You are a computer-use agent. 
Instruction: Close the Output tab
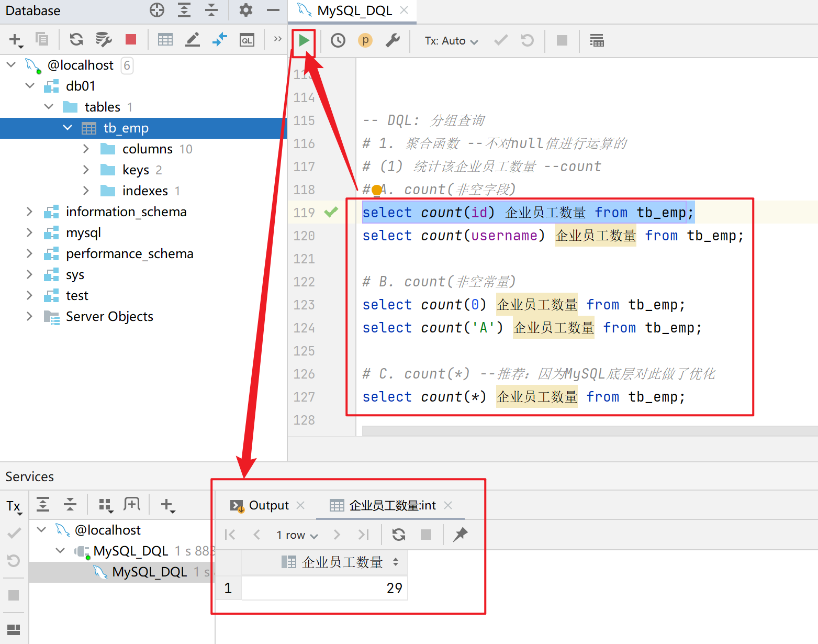tap(300, 505)
